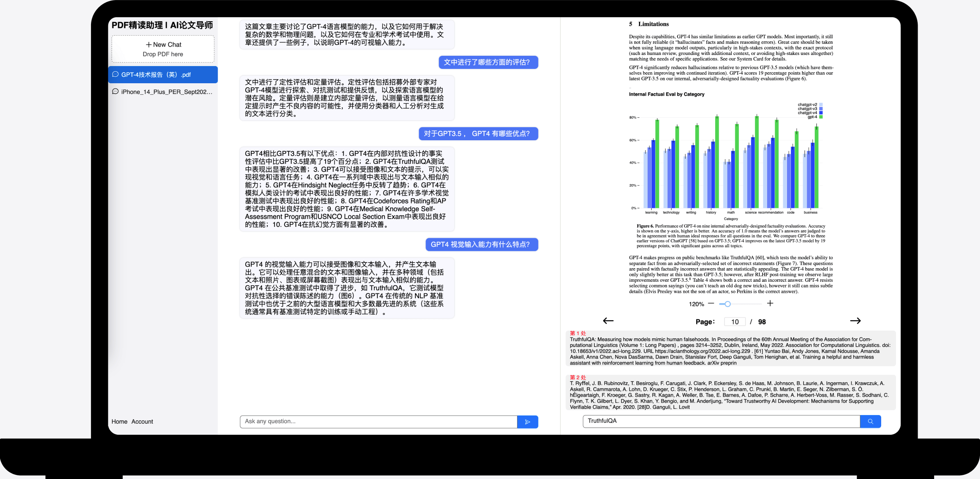Screen dimensions: 980x479
Task: Click the page number field
Action: (735, 322)
